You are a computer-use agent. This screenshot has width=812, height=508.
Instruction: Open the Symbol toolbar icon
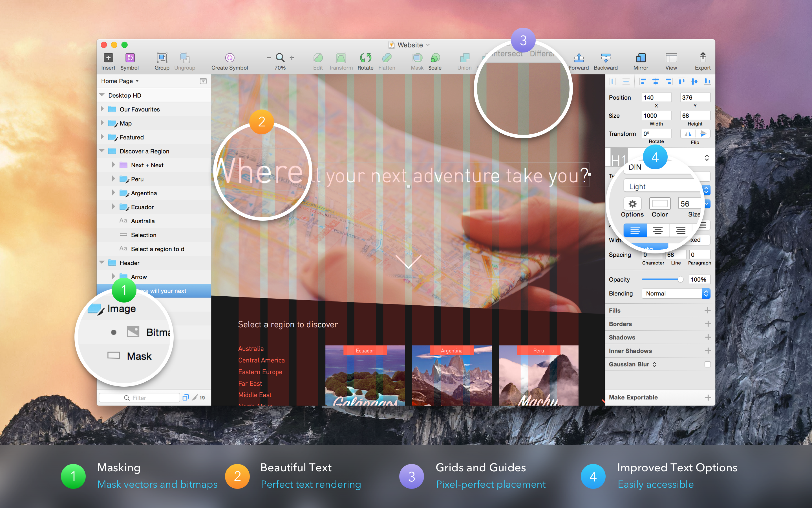pyautogui.click(x=130, y=58)
